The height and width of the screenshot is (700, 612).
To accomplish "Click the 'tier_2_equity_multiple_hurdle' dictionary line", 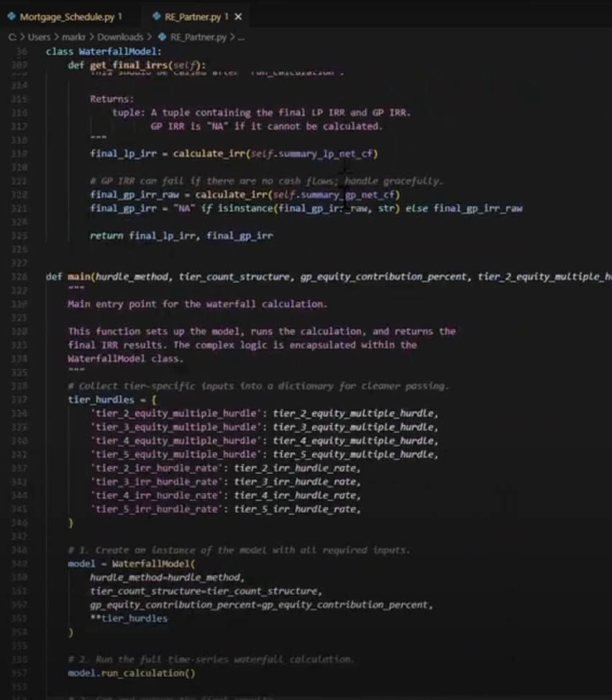I will [264, 414].
